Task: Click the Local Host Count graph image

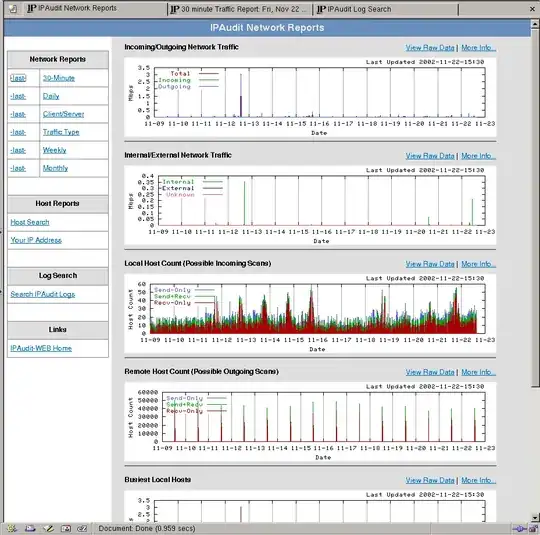Action: [x=310, y=313]
